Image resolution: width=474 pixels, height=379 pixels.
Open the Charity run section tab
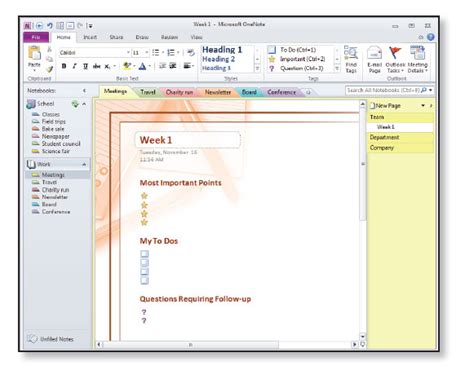(179, 92)
